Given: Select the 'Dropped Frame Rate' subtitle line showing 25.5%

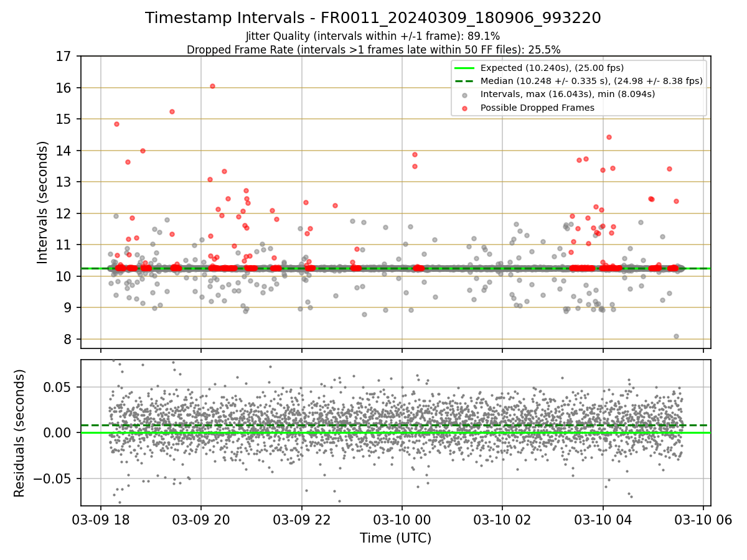Looking at the screenshot, I should [x=374, y=49].
